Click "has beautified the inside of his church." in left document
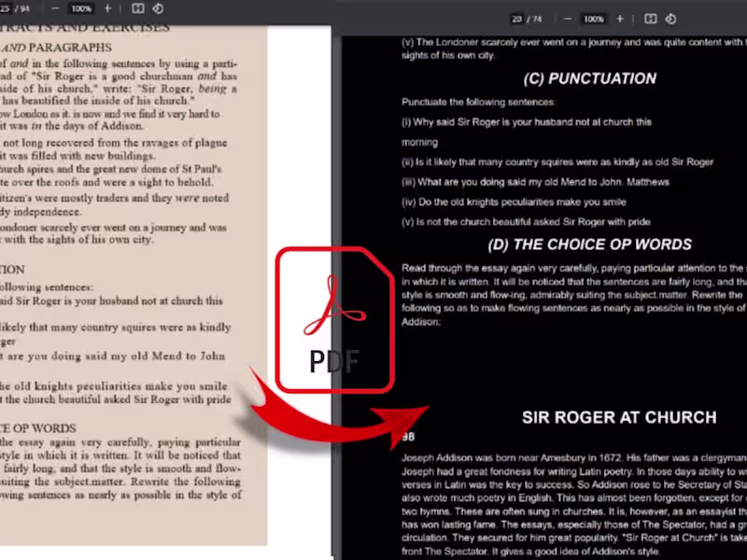Image resolution: width=747 pixels, height=560 pixels. [97, 101]
